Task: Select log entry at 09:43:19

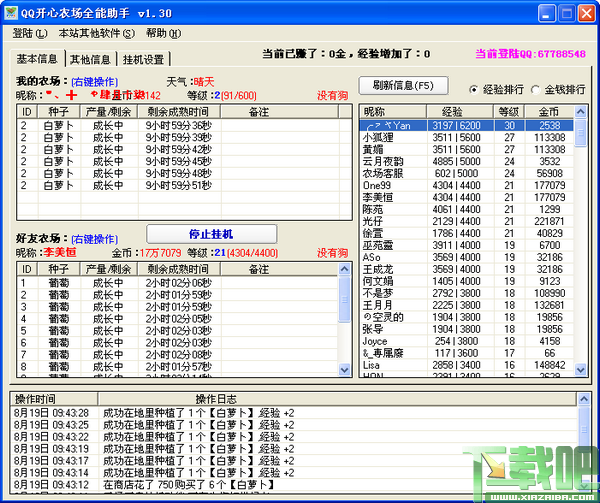Action: coord(294,449)
